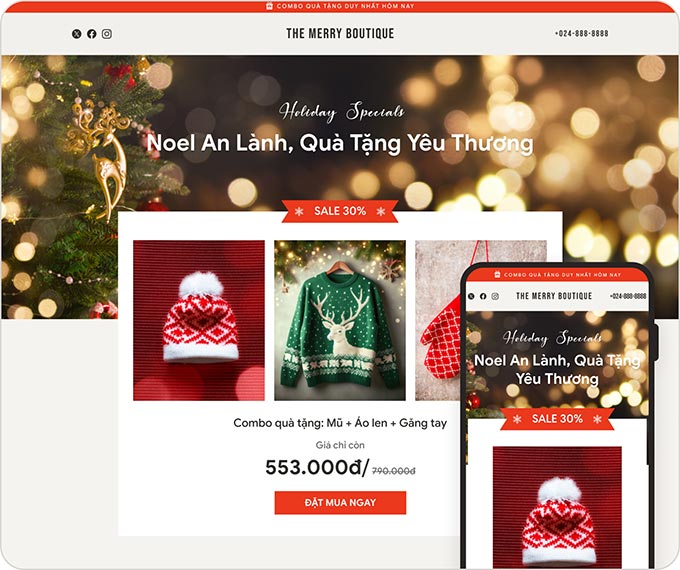This screenshot has height=570, width=680.
Task: Tap Facebook icon in mobile preview
Action: point(483,296)
